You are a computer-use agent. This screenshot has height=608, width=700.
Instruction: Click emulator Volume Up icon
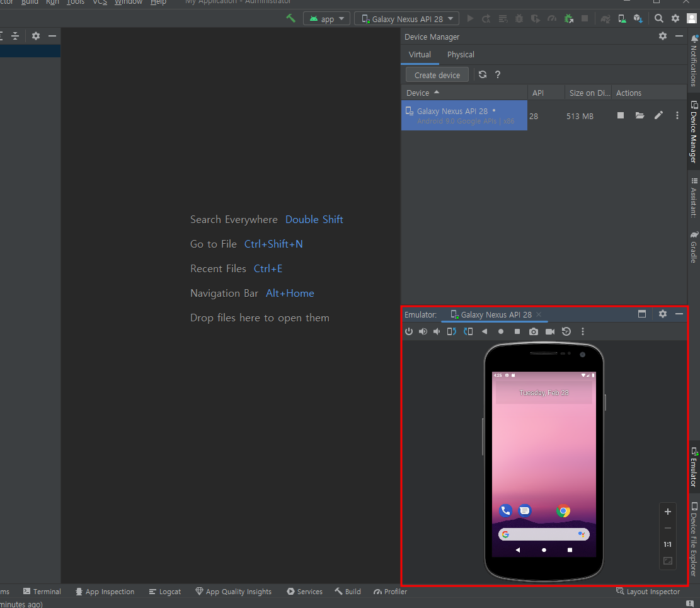(x=423, y=331)
